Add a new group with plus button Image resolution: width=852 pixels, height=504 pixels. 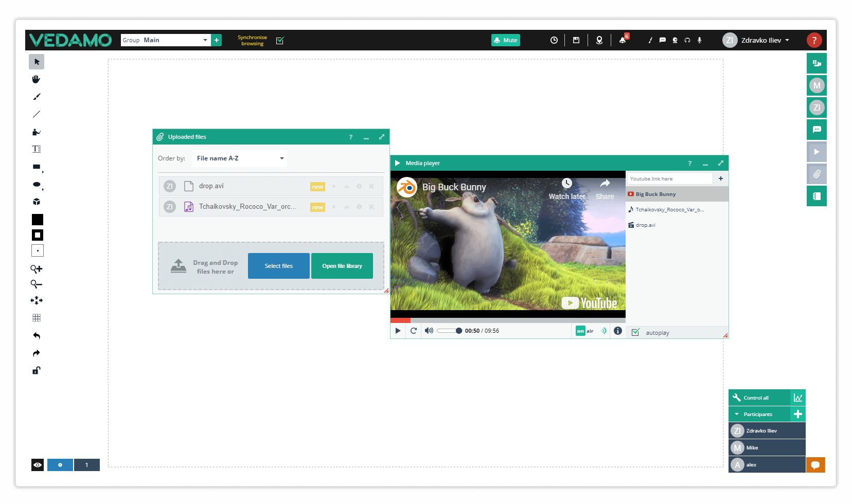click(x=217, y=40)
